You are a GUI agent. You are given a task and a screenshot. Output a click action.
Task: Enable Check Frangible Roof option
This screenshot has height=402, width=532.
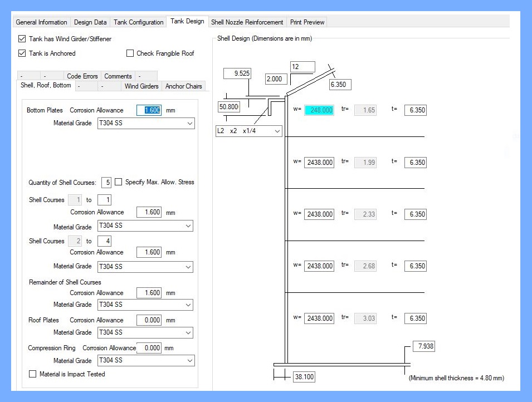[x=130, y=53]
